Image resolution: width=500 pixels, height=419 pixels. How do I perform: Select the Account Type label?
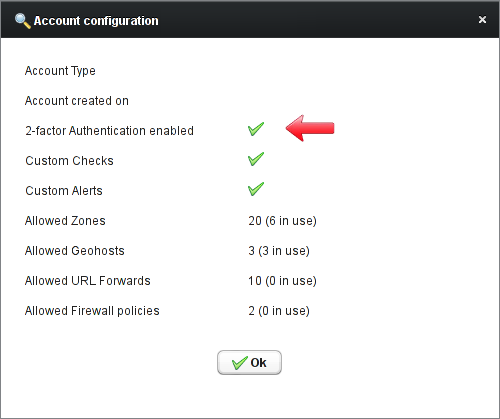coord(60,71)
